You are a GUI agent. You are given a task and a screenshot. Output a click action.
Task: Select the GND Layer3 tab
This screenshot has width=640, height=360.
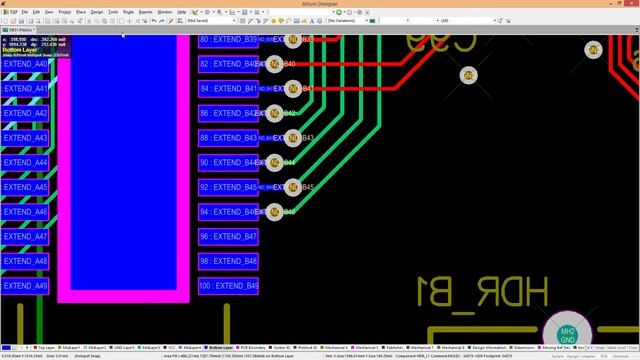coord(122,348)
